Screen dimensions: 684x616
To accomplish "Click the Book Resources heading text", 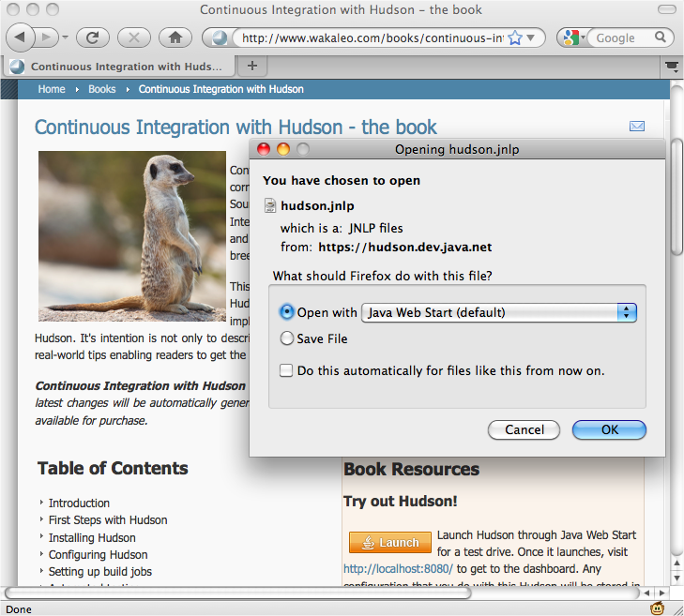I will [411, 469].
